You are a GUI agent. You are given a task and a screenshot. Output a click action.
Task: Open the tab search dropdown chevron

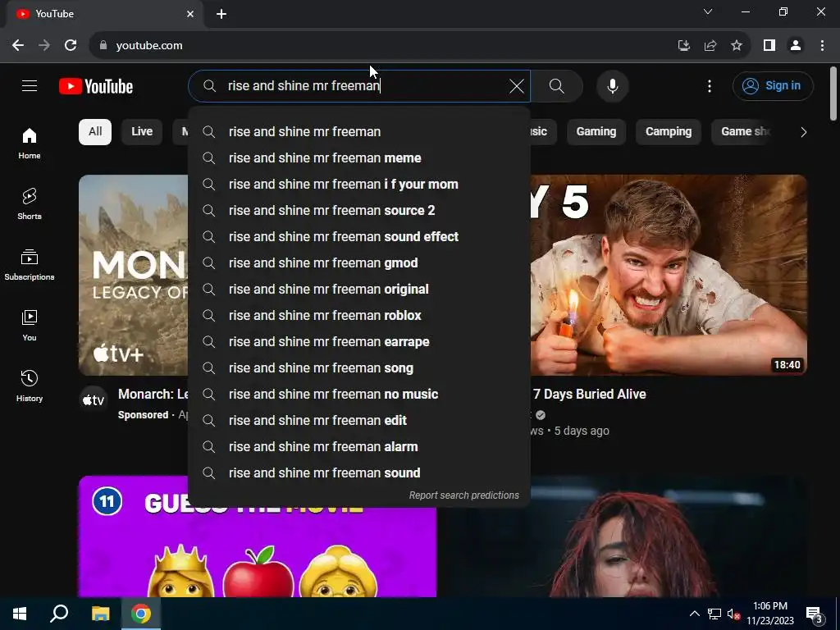point(708,11)
